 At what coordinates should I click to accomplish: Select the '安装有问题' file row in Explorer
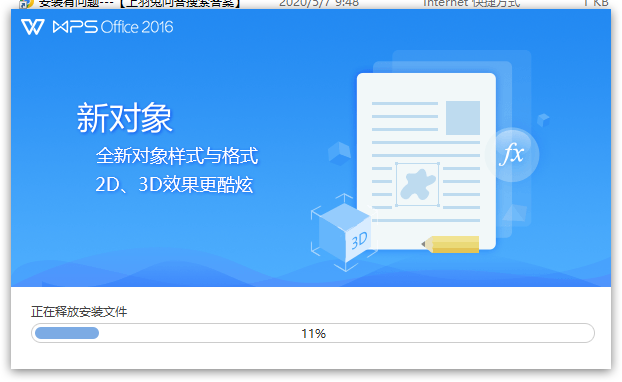coord(311,4)
